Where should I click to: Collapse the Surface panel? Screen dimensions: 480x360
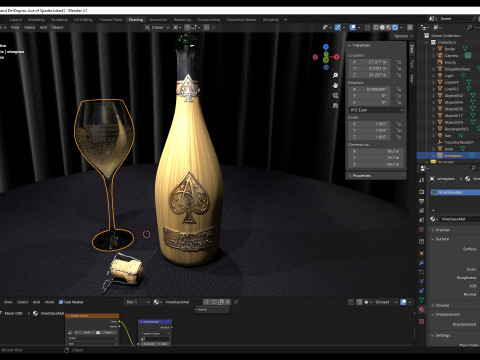coord(441,239)
